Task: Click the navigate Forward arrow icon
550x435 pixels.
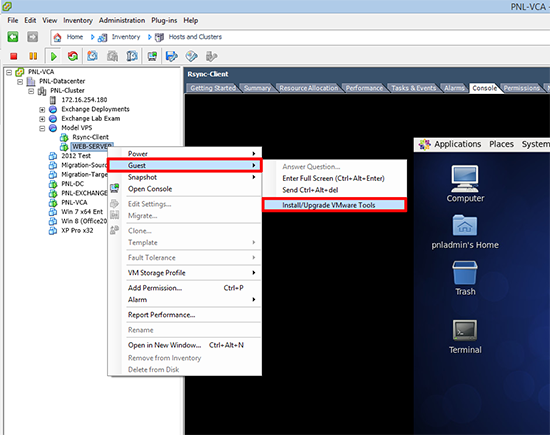Action: coord(33,37)
